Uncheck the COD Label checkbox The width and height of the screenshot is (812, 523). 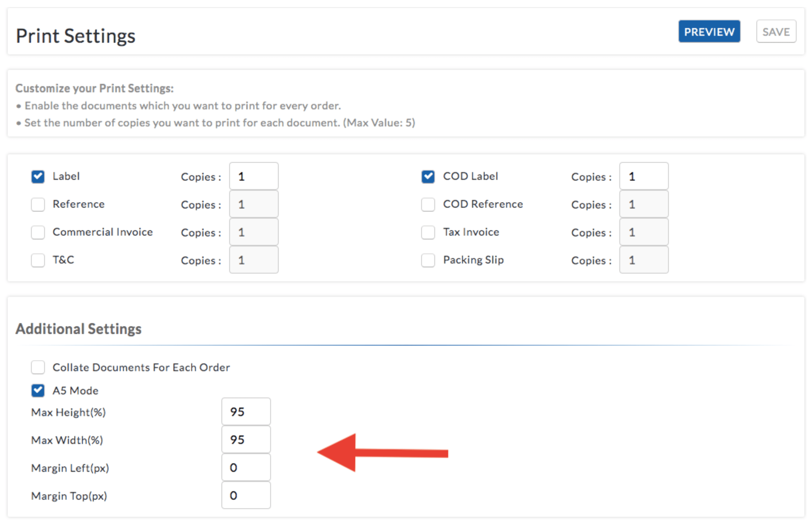point(428,177)
